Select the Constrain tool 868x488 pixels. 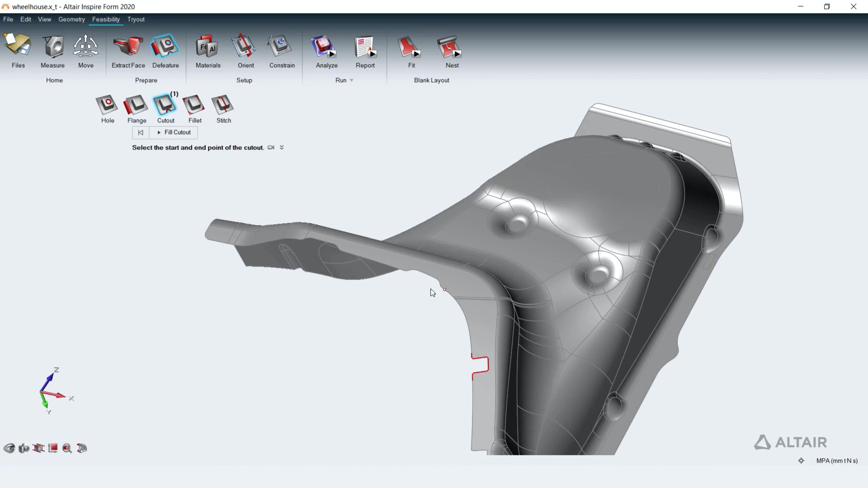[281, 50]
